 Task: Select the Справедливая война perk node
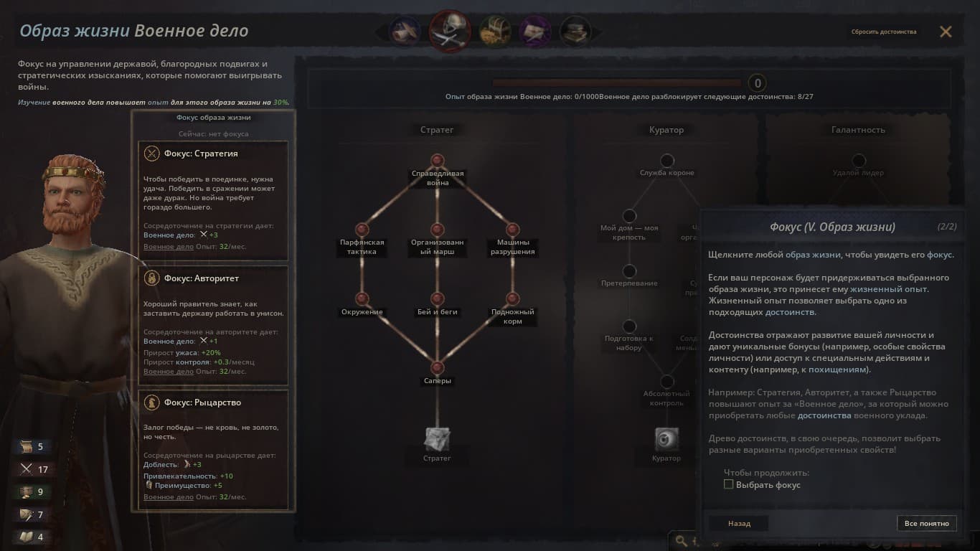[x=438, y=160]
